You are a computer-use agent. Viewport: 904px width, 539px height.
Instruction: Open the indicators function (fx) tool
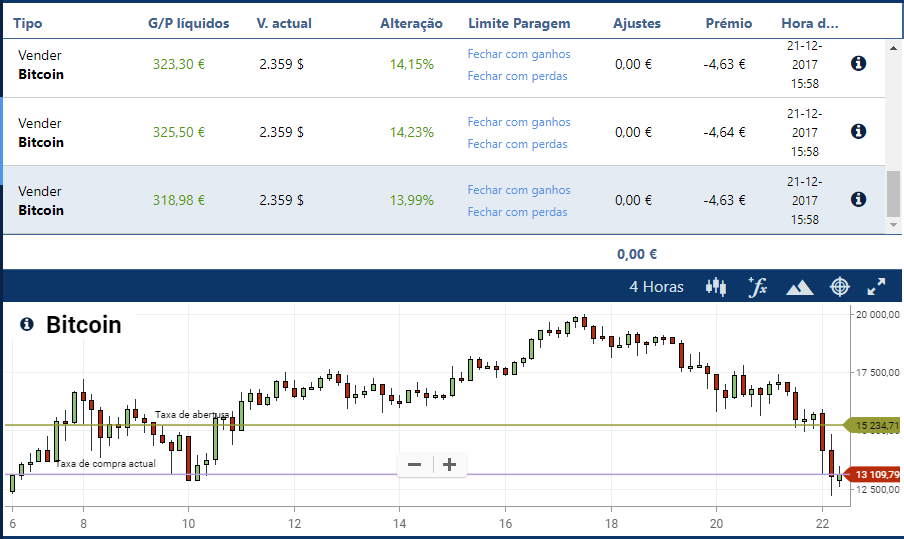tap(757, 287)
